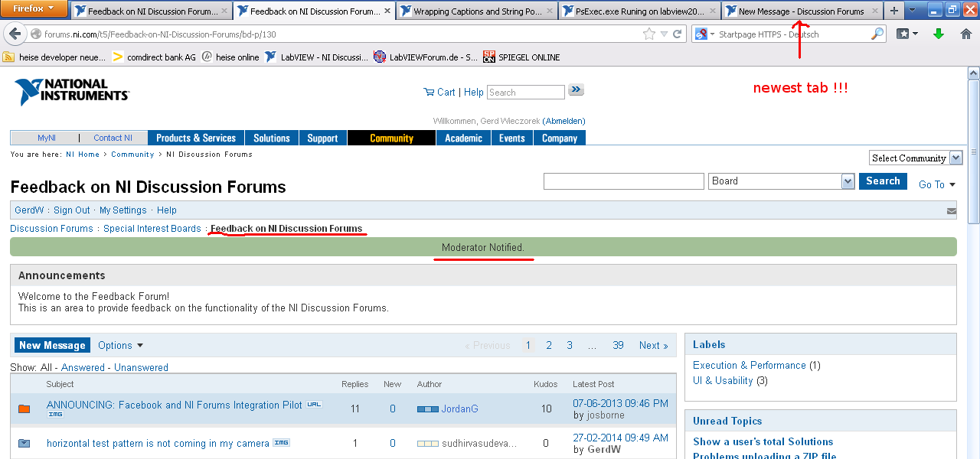Open the heise online bookmark
Viewport: 980px width, 459px height.
230,57
